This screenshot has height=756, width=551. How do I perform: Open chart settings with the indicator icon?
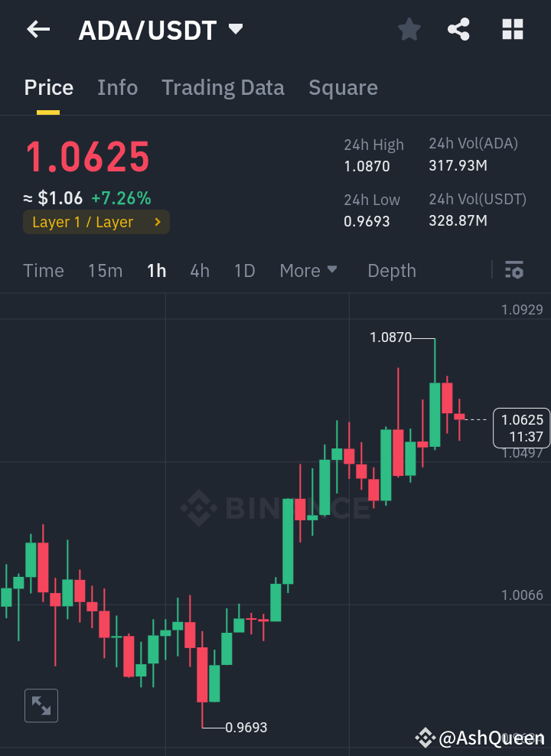point(514,270)
